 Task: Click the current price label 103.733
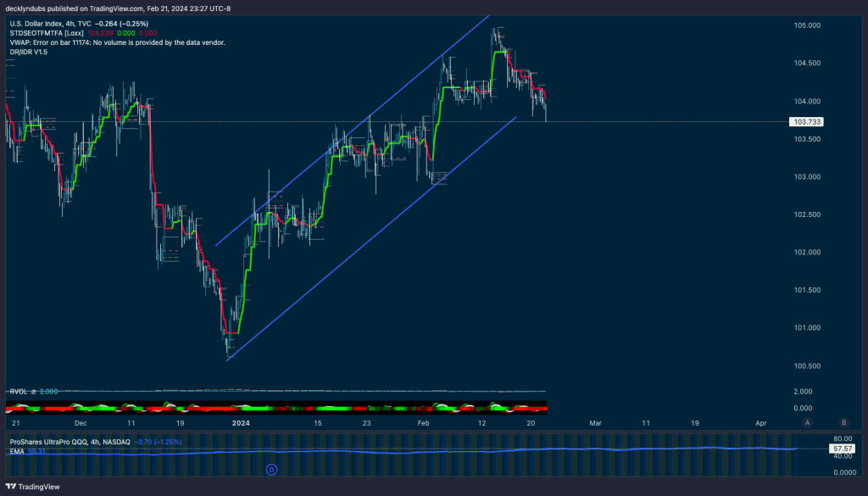tap(806, 122)
